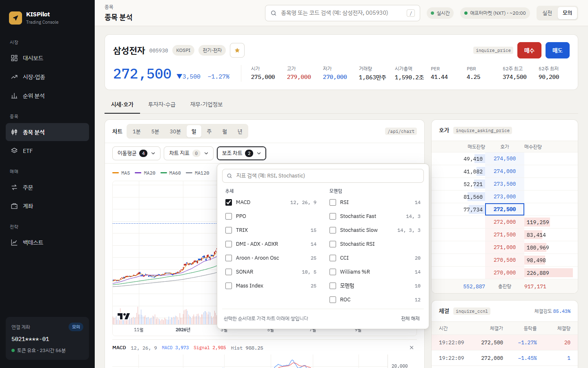
Task: Click the MA5 orange legend swatch
Action: (x=116, y=173)
